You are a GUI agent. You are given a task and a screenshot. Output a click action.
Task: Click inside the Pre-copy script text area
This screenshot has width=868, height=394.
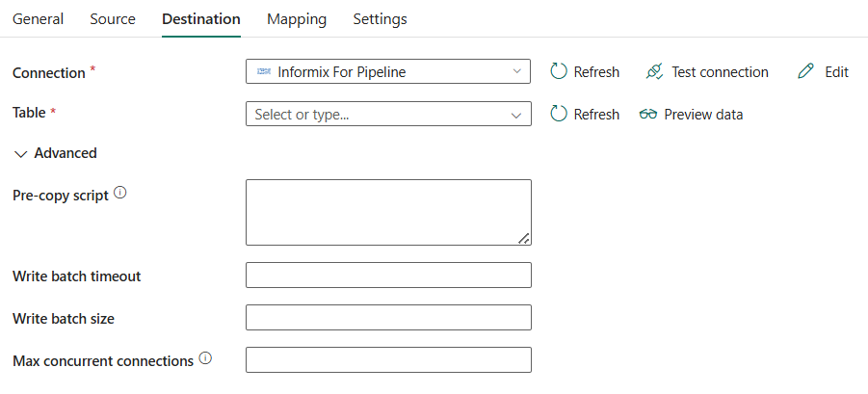(x=388, y=212)
